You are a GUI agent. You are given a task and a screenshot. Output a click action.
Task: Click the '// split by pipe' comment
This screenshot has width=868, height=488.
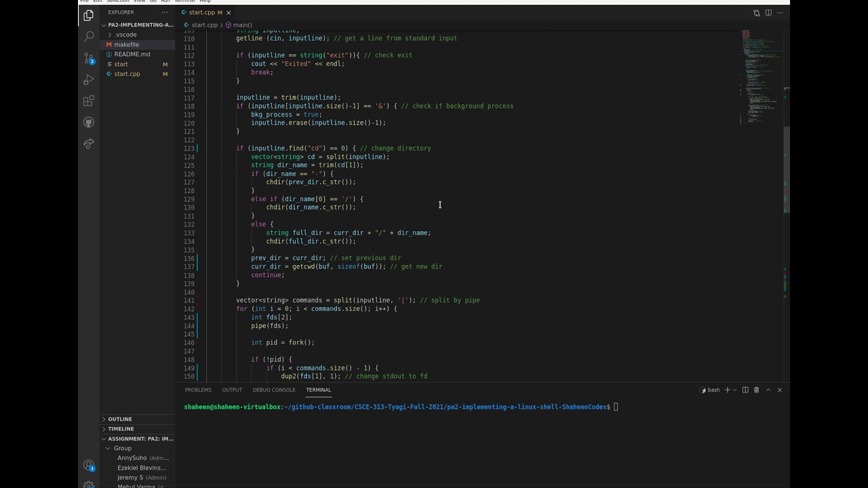tap(450, 300)
